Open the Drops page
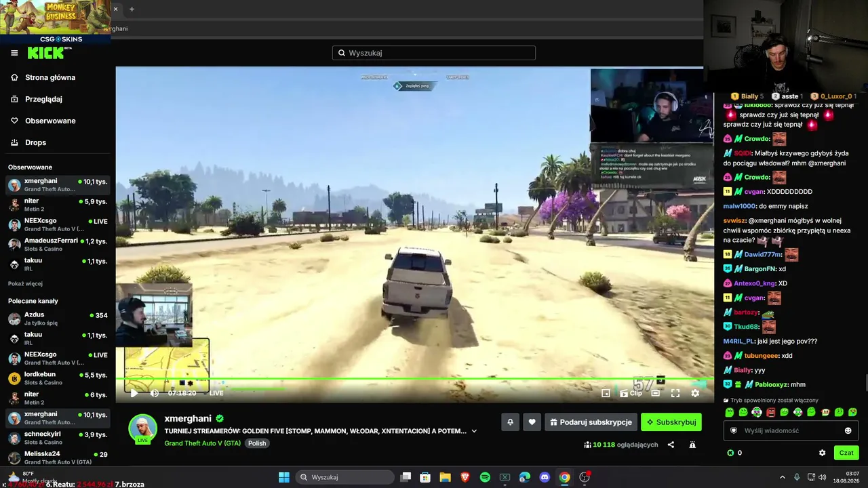Screen dimensions: 868x488 click(36, 142)
